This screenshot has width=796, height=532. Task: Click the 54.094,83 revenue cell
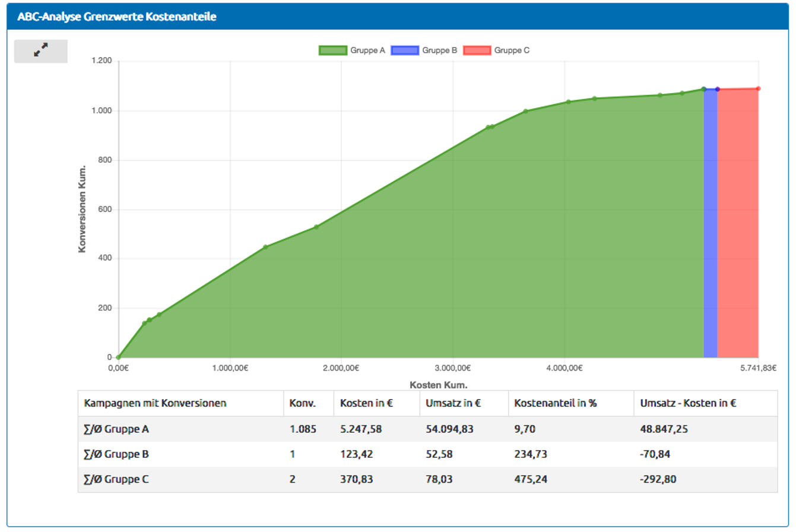pyautogui.click(x=450, y=429)
